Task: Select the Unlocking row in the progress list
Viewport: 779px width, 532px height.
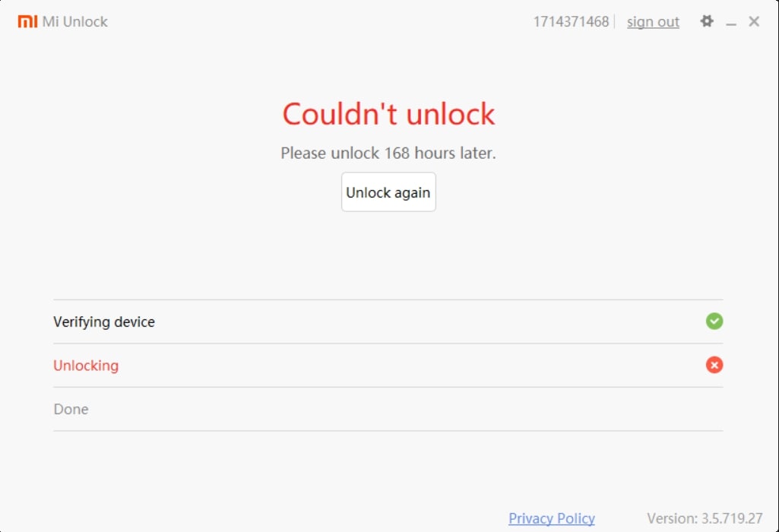Action: 388,366
